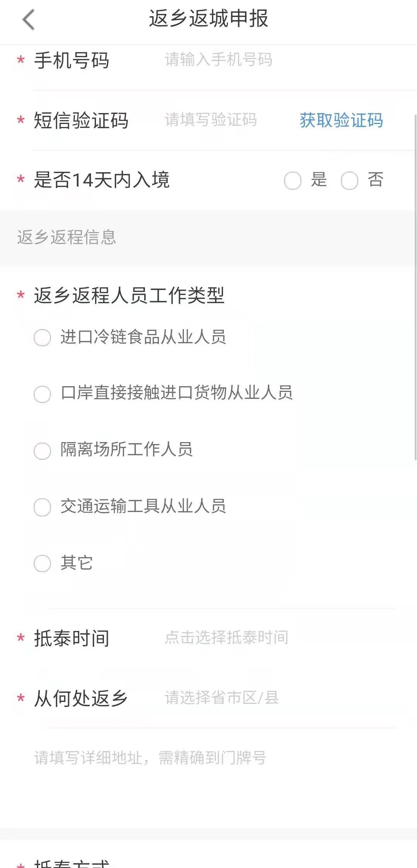Tap the 从何处返乡 field label
This screenshot has width=417, height=868.
click(80, 698)
